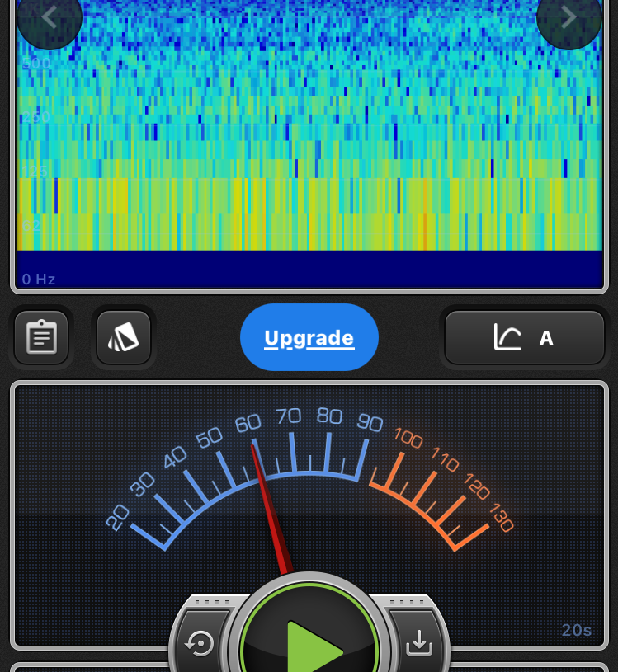
Task: Click the curve icon beside the A
Action: tap(507, 337)
